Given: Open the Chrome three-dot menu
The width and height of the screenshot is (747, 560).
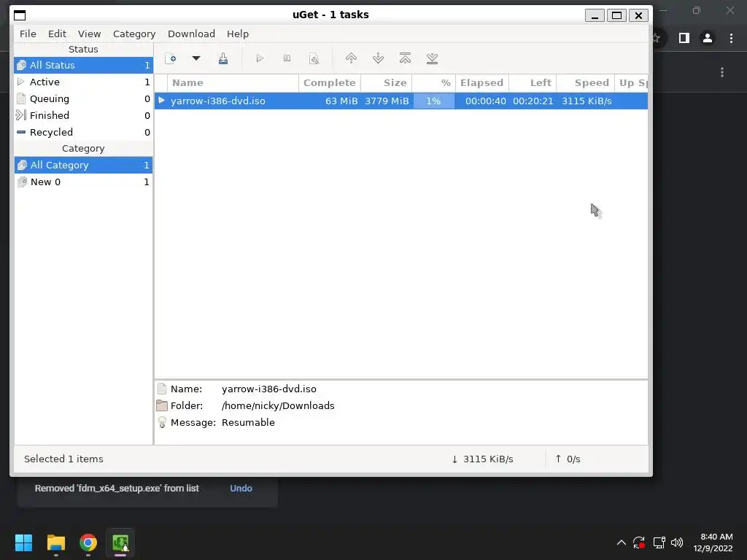Looking at the screenshot, I should point(731,38).
